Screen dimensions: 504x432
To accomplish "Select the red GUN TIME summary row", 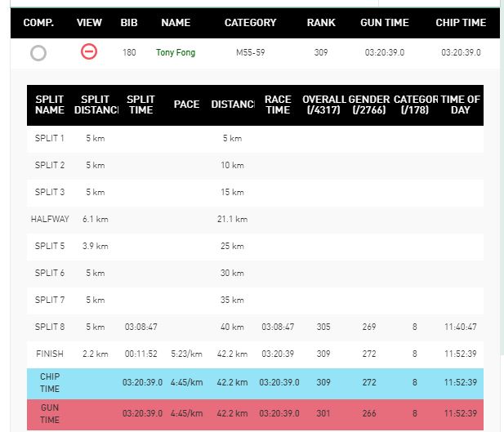I will click(255, 414).
